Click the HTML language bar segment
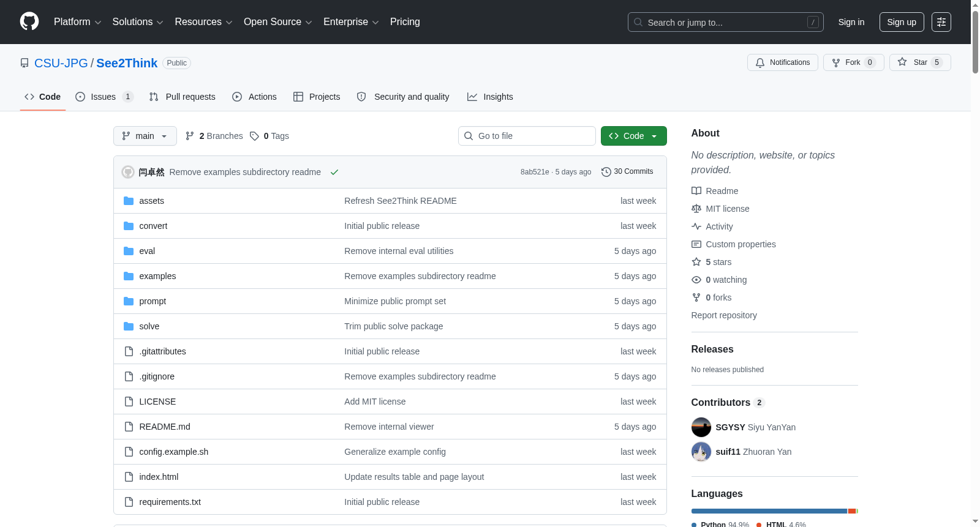The width and height of the screenshot is (980, 527). click(x=852, y=511)
